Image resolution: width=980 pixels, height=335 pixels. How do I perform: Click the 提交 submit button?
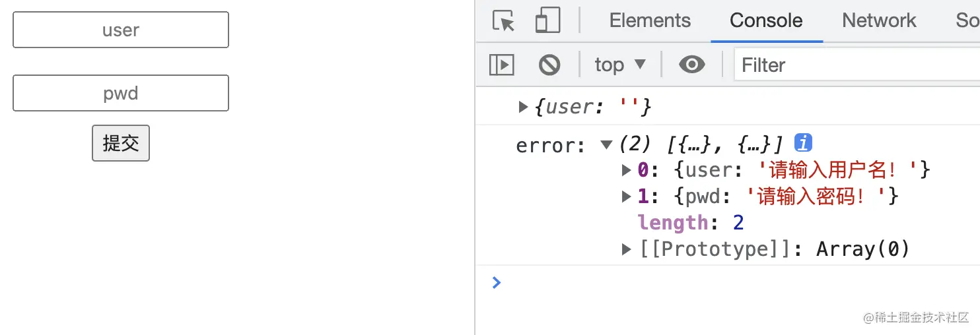click(121, 143)
